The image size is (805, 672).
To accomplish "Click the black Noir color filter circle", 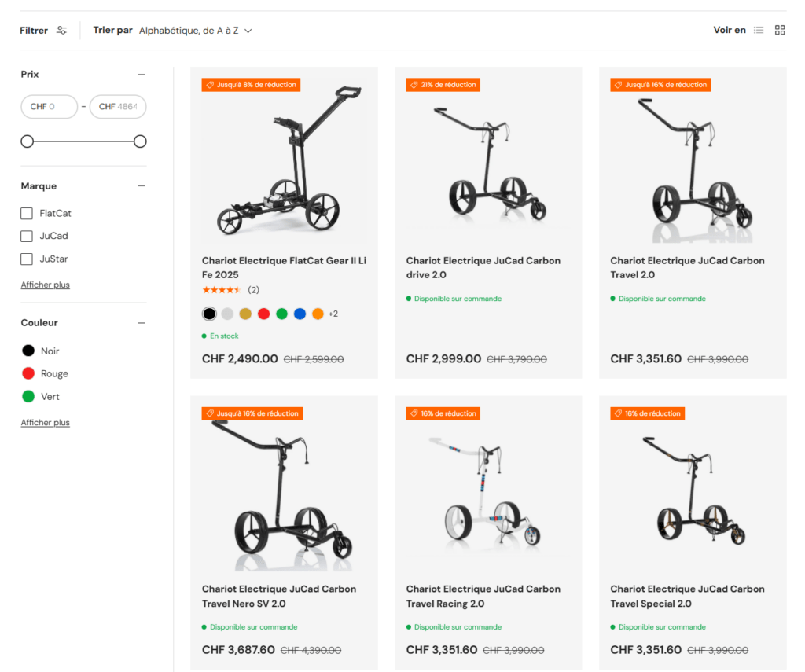I will (28, 351).
